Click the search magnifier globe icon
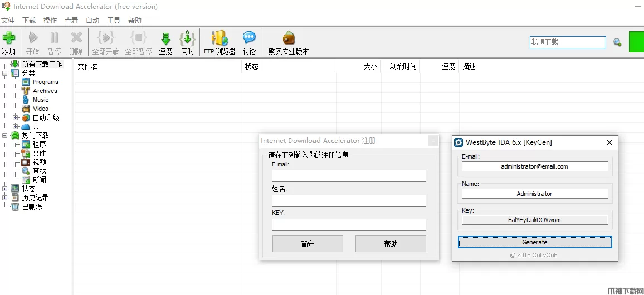644x295 pixels. tap(617, 42)
